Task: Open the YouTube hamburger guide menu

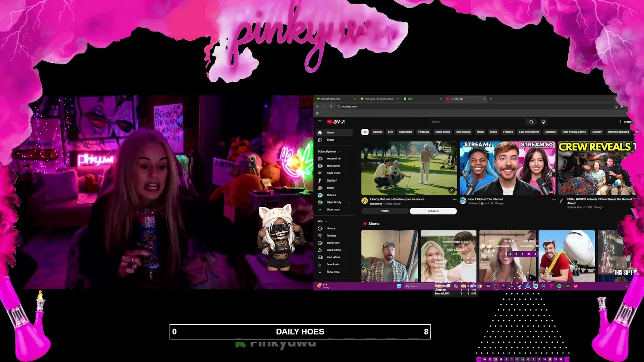Action: (x=319, y=122)
